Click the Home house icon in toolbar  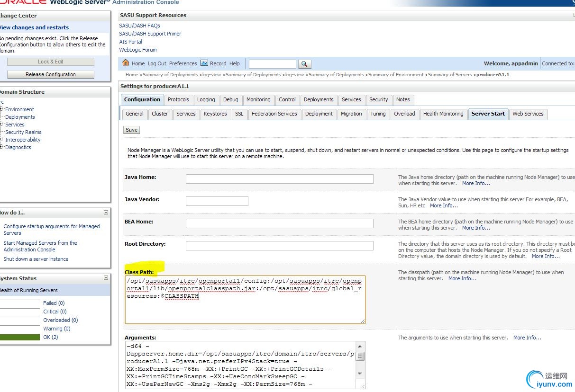point(126,63)
